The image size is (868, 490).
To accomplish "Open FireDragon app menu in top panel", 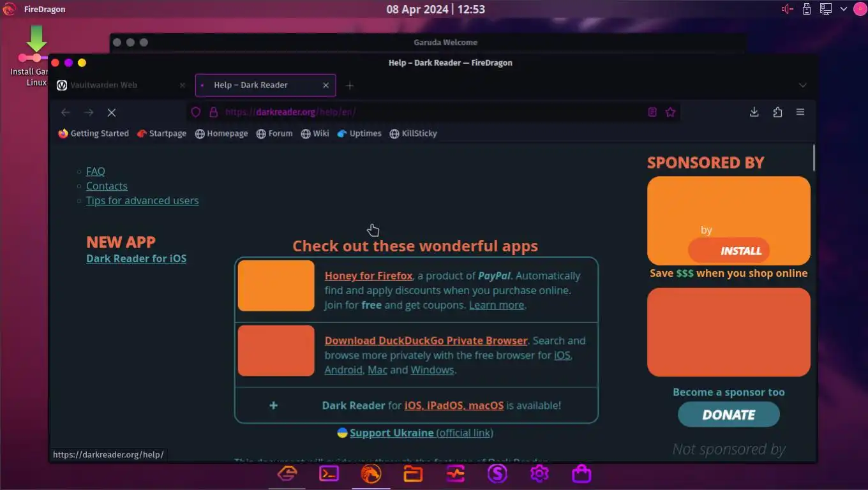I will [x=45, y=9].
